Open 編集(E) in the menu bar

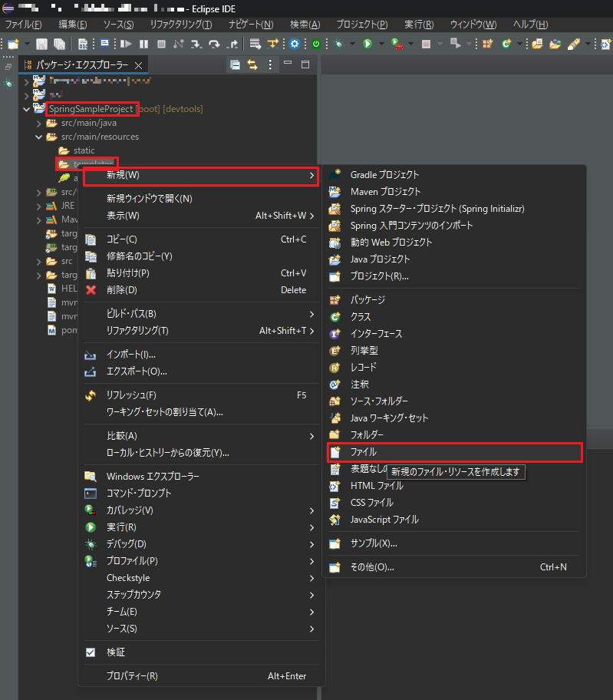(72, 25)
